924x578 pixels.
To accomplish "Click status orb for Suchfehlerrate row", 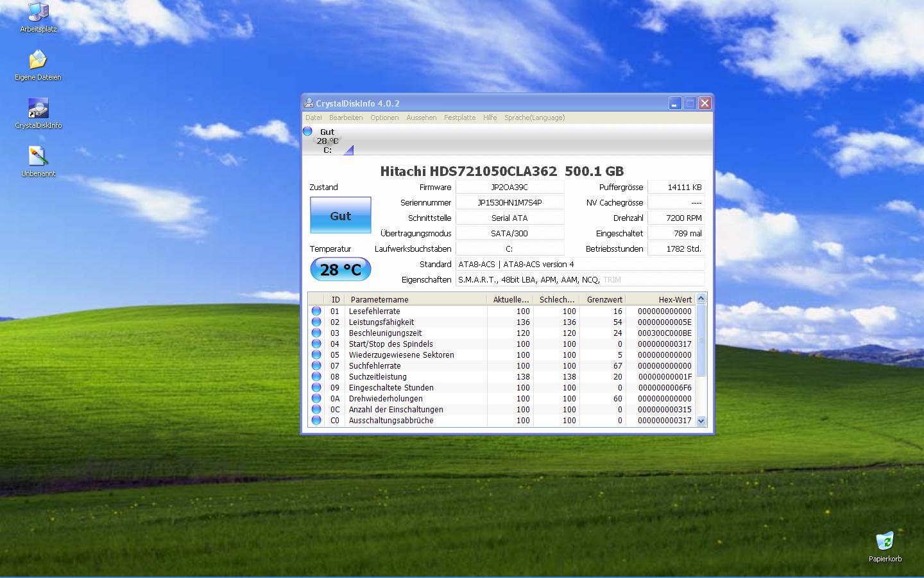I will [x=316, y=365].
